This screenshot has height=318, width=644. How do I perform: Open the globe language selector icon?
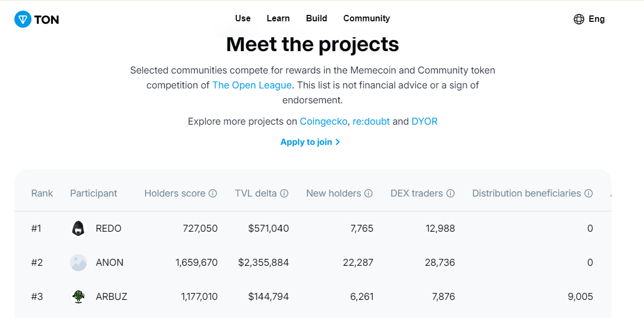[x=579, y=19]
